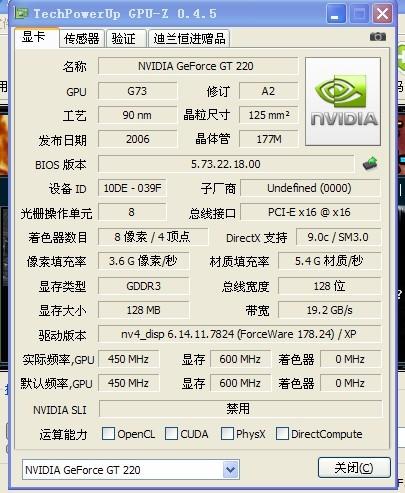The height and width of the screenshot is (493, 405).
Task: Click the bus width field 128 位
Action: click(x=329, y=286)
